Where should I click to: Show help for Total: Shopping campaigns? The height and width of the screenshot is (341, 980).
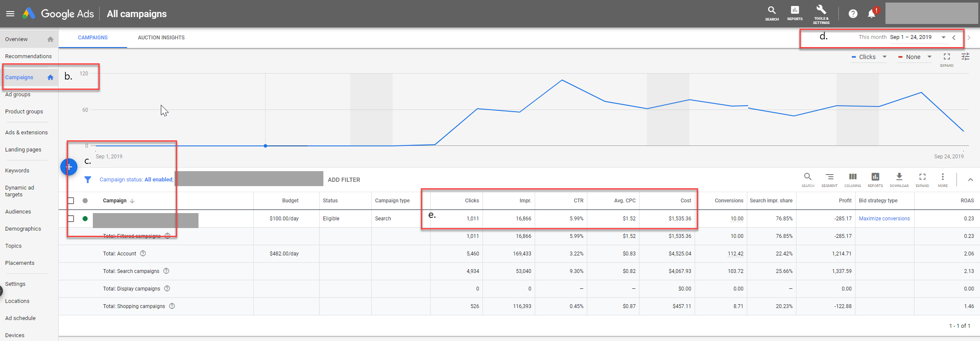click(x=172, y=306)
